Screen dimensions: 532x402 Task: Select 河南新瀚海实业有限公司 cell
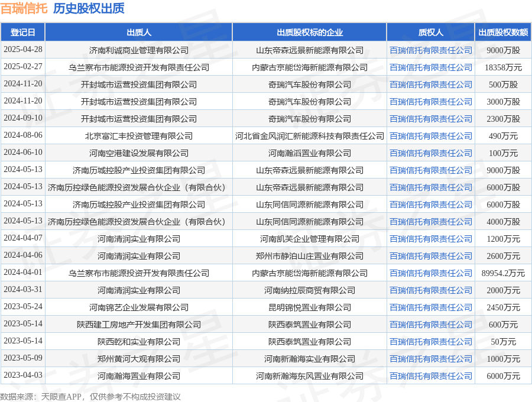309,359
